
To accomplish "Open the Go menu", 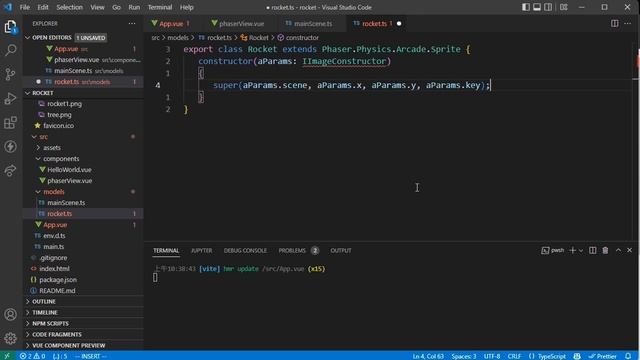I will pyautogui.click(x=116, y=7).
